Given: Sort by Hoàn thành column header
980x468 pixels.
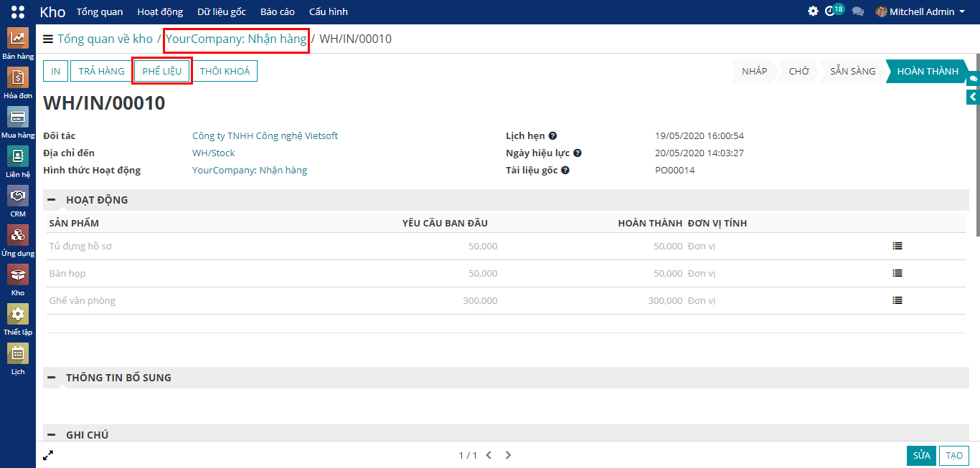Looking at the screenshot, I should (x=650, y=223).
